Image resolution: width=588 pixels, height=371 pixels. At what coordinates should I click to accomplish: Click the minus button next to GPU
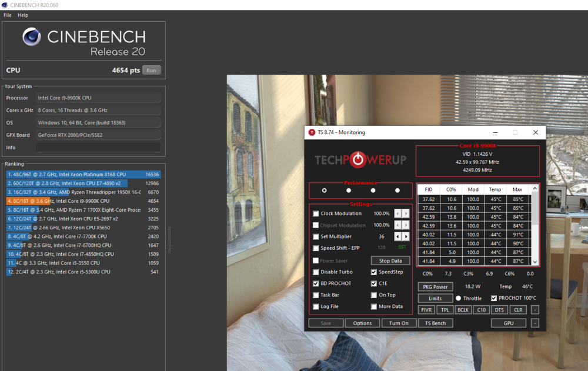[534, 323]
